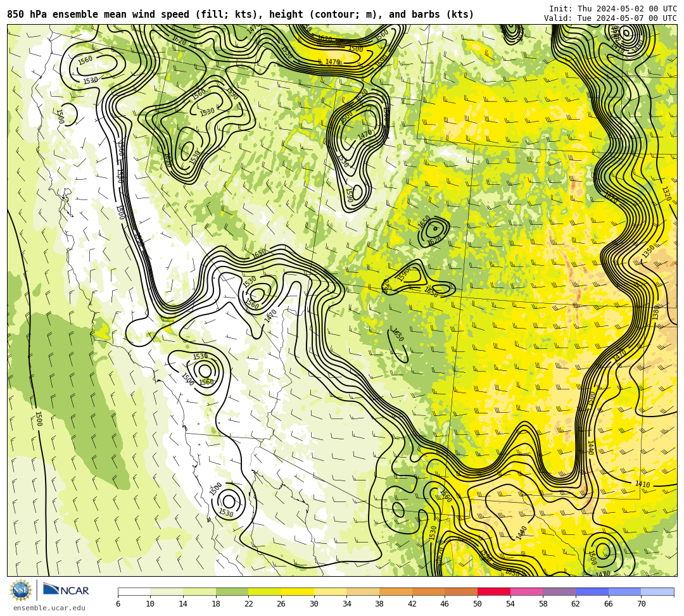Pick the purple 58–62 kts color segment
The width and height of the screenshot is (684, 616).
[559, 591]
